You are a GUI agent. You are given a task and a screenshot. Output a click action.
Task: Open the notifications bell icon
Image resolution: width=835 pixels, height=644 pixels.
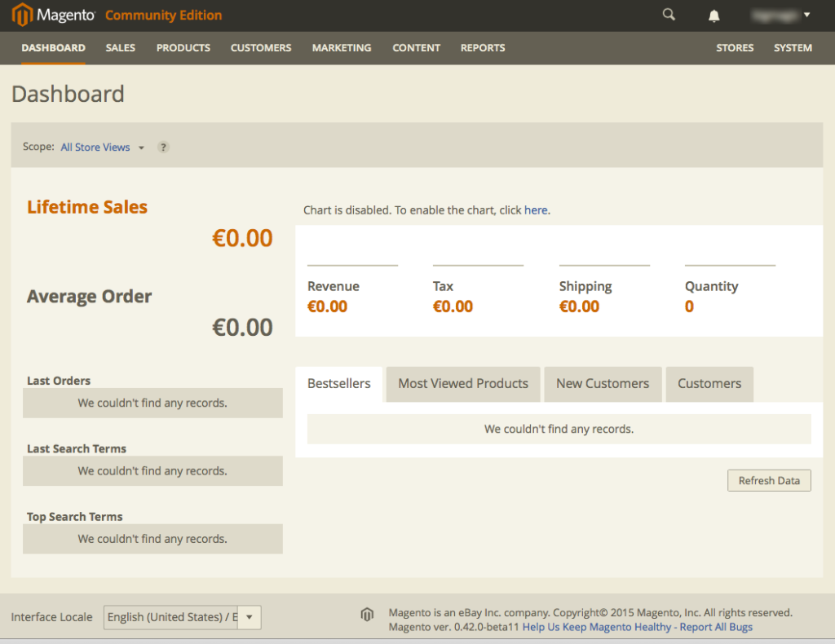[x=714, y=15]
